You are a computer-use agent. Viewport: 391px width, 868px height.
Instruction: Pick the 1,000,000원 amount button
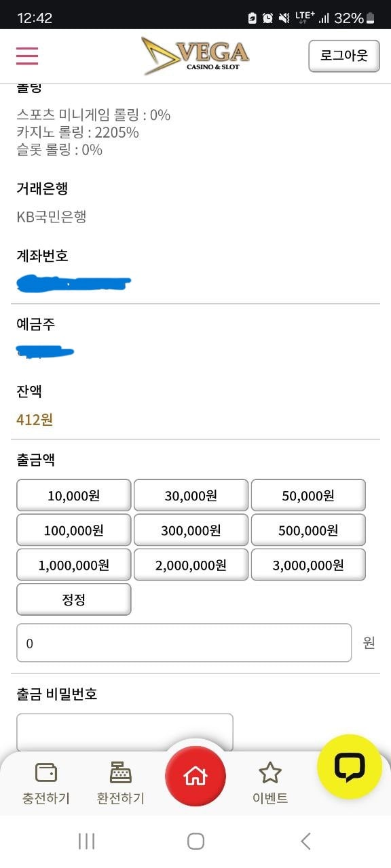pos(73,564)
